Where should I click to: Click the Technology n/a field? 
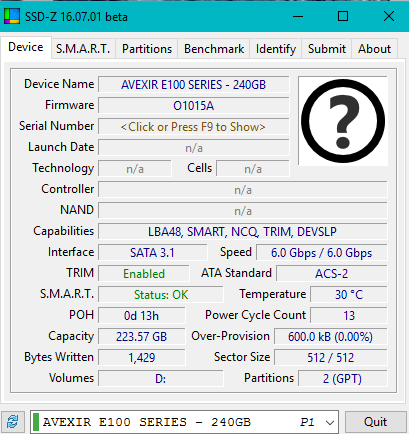coord(135,169)
